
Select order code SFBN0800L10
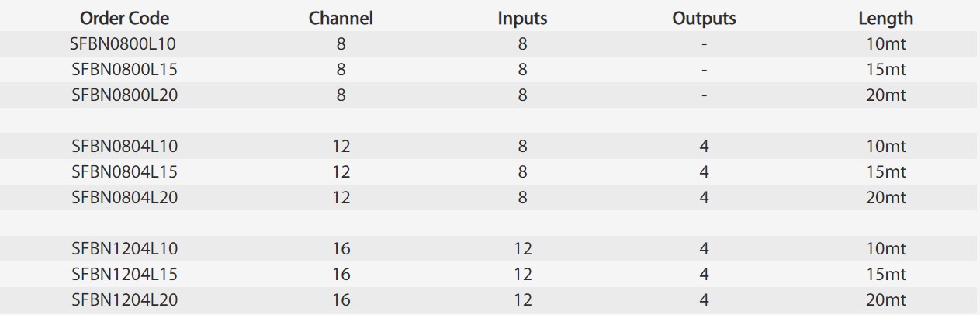pos(124,44)
